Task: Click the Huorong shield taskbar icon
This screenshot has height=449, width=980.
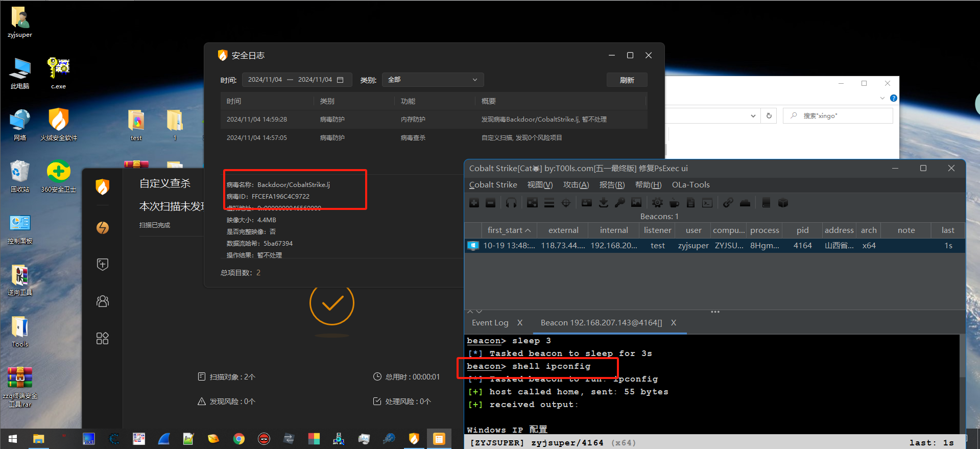Action: coord(414,439)
